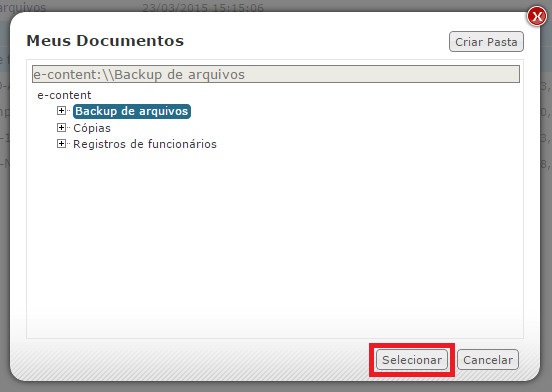Screen dimensions: 552x392
Task: Expand the Cópias folder node
Action: [61, 127]
